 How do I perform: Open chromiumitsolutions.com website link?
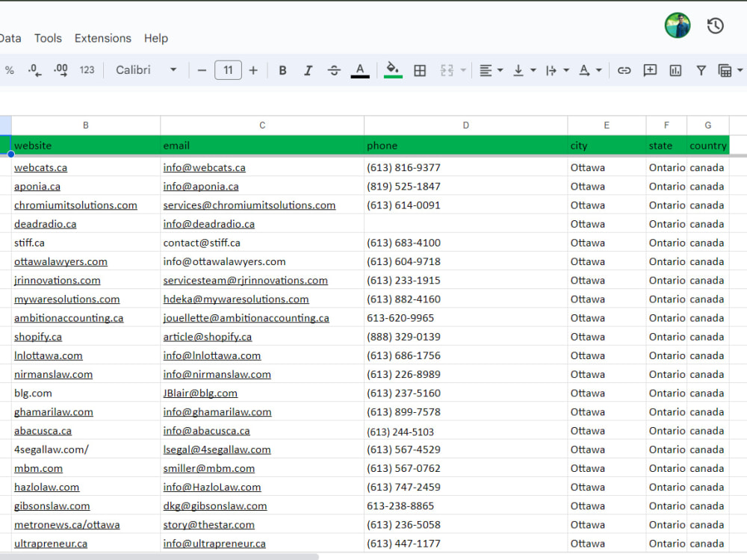(75, 205)
